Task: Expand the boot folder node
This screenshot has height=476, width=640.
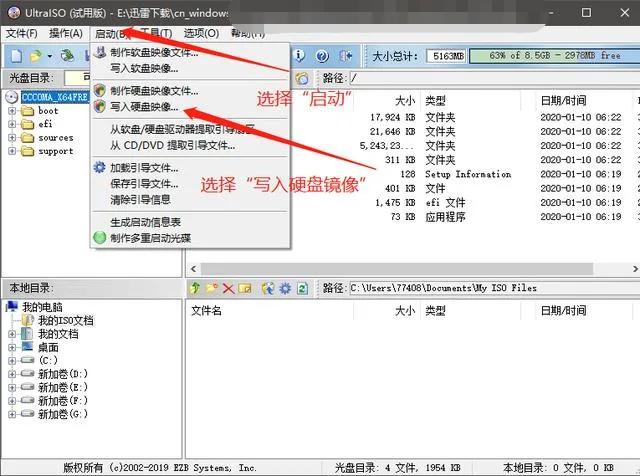Action: click(12, 111)
